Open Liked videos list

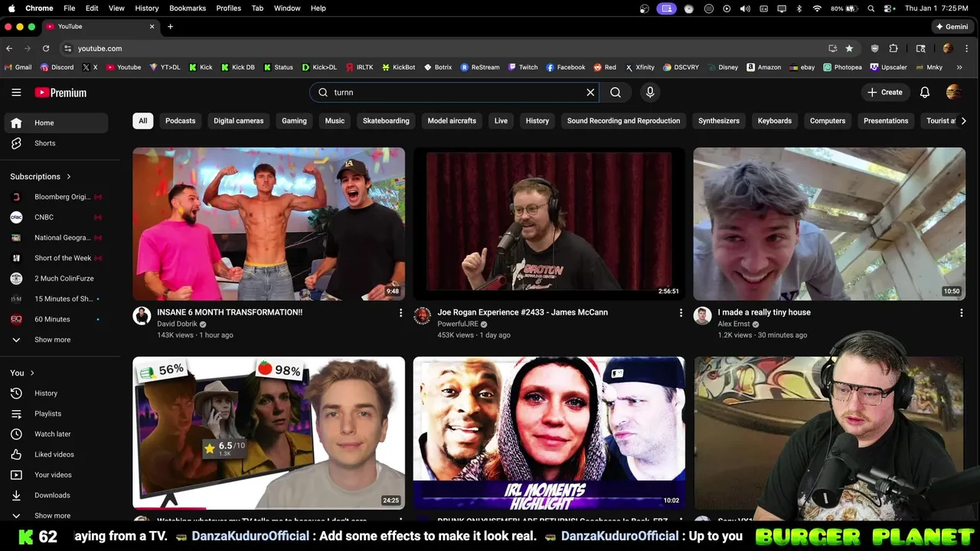pyautogui.click(x=54, y=455)
